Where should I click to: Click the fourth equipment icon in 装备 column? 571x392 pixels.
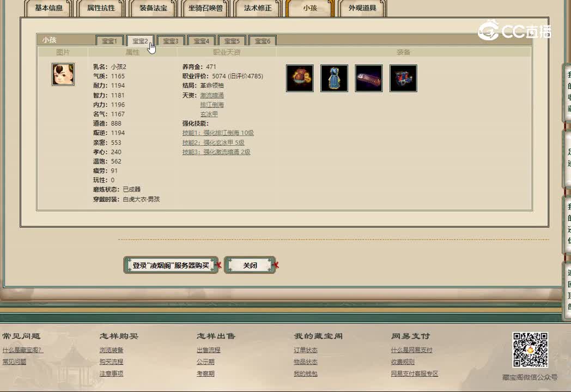tap(403, 78)
